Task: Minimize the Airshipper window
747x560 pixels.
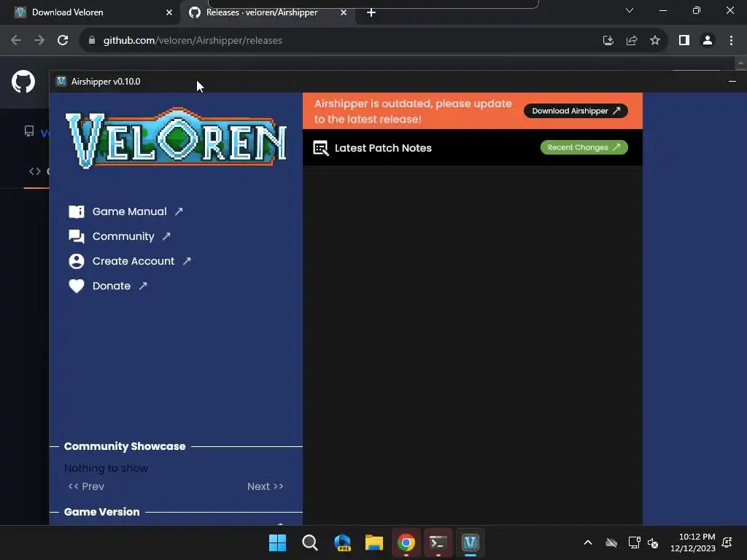Action: tap(732, 82)
